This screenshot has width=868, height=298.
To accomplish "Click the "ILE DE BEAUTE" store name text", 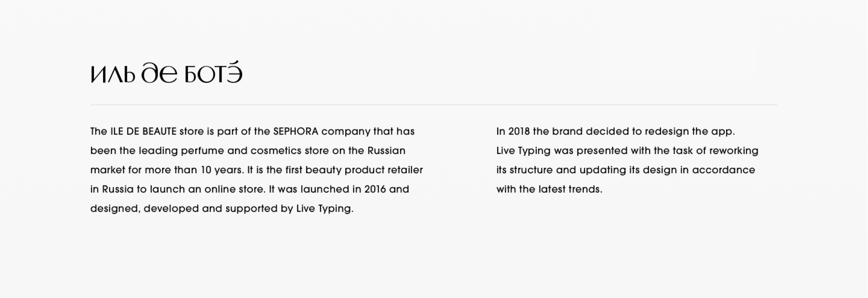I will pos(143,132).
